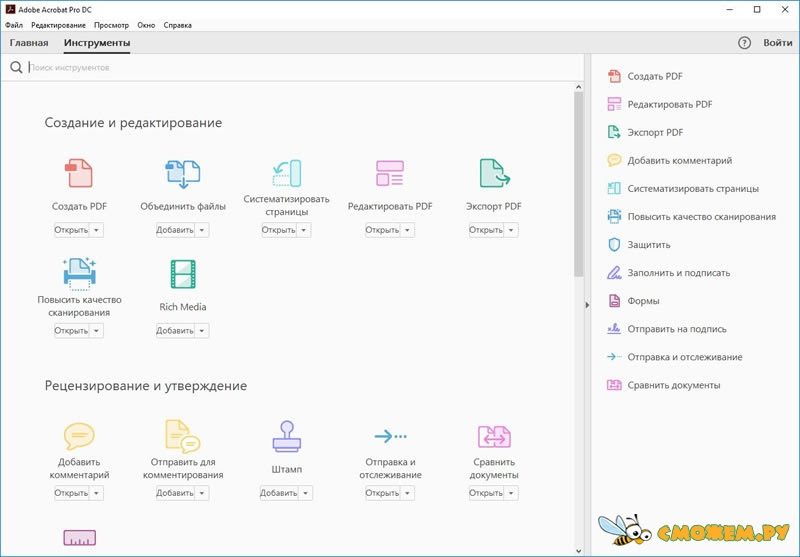
Task: Click Открыть under Отправка и отслеживание
Action: (x=383, y=493)
